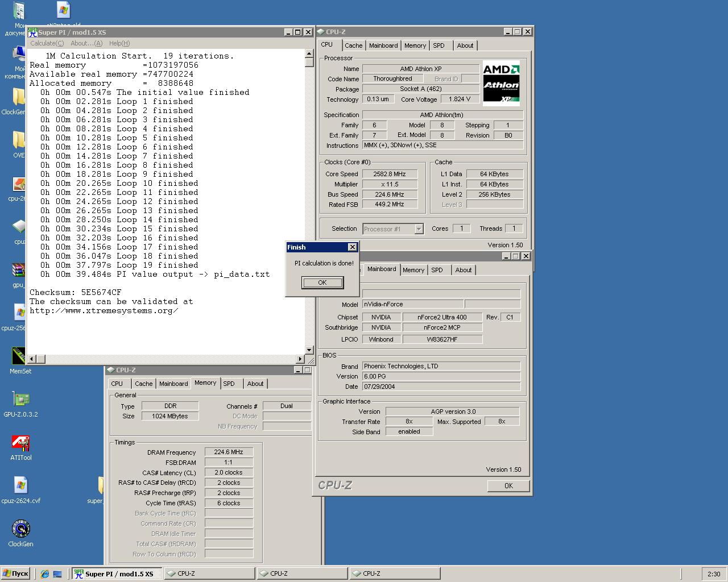Screen dimensions: 728x582
Task: Click OK in Finish dialog
Action: [322, 282]
